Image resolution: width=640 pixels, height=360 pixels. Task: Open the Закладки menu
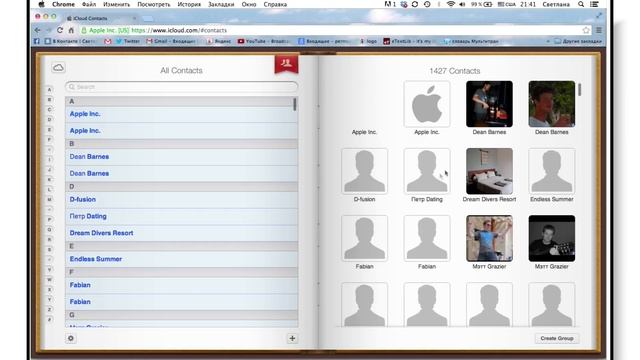point(221,4)
